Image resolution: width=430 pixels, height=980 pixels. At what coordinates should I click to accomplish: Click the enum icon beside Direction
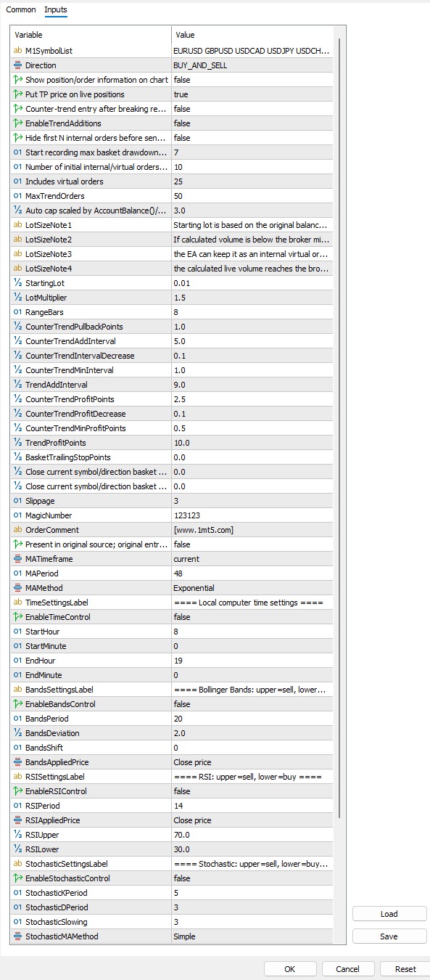17,65
